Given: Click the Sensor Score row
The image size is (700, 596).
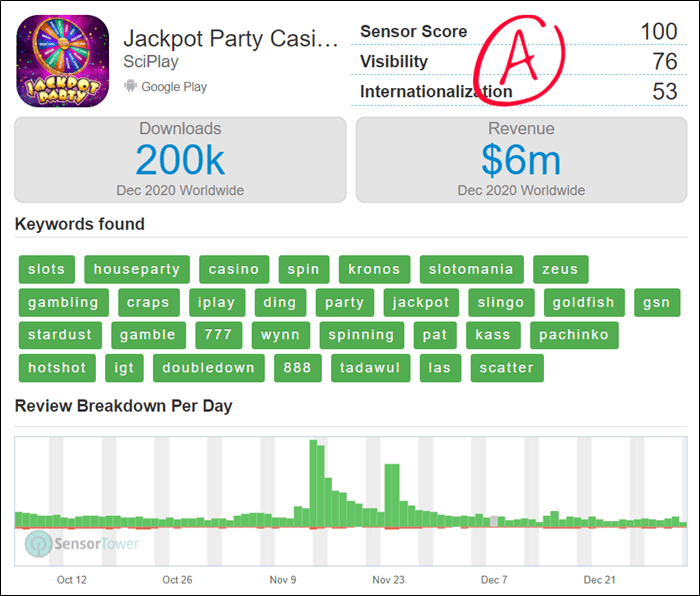Looking at the screenshot, I should (518, 32).
